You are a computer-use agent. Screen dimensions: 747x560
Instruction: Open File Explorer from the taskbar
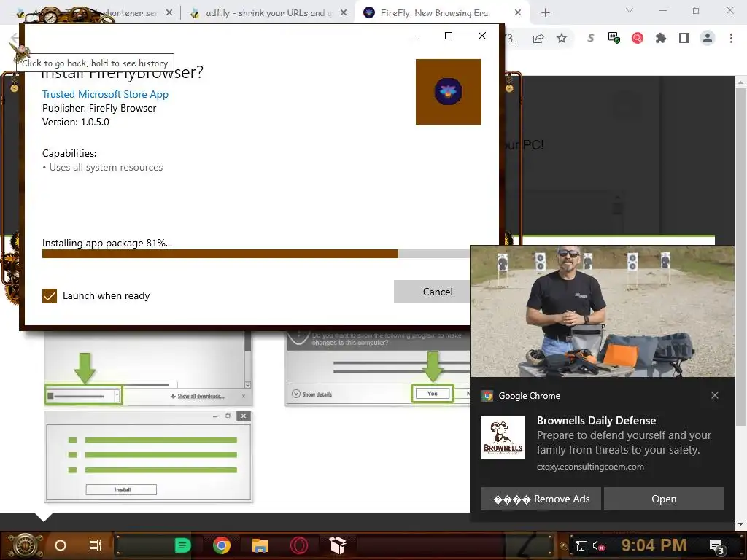[x=260, y=545]
